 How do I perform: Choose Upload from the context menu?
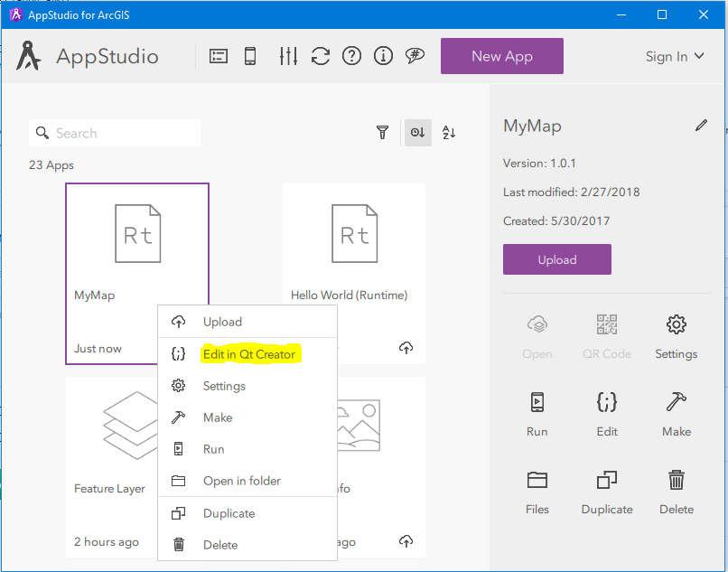[x=247, y=322]
